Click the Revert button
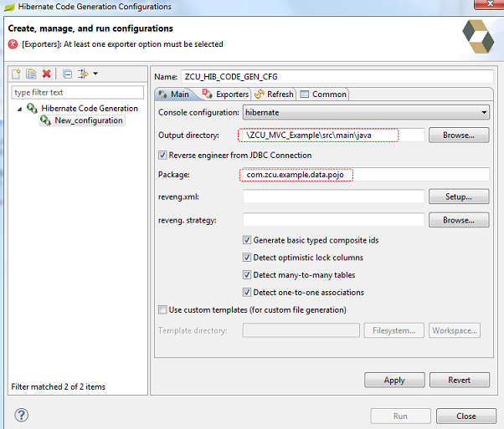Screen dimensions: 504x429 (460, 380)
